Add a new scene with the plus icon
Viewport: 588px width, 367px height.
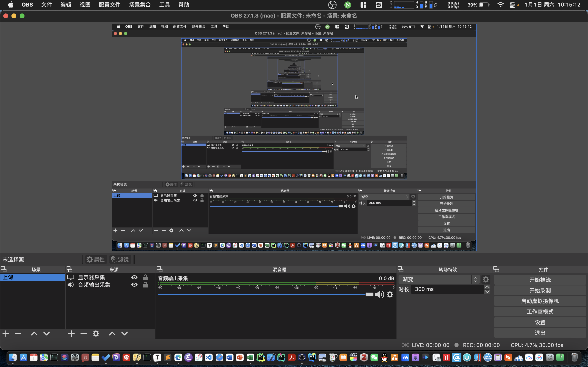coord(6,333)
